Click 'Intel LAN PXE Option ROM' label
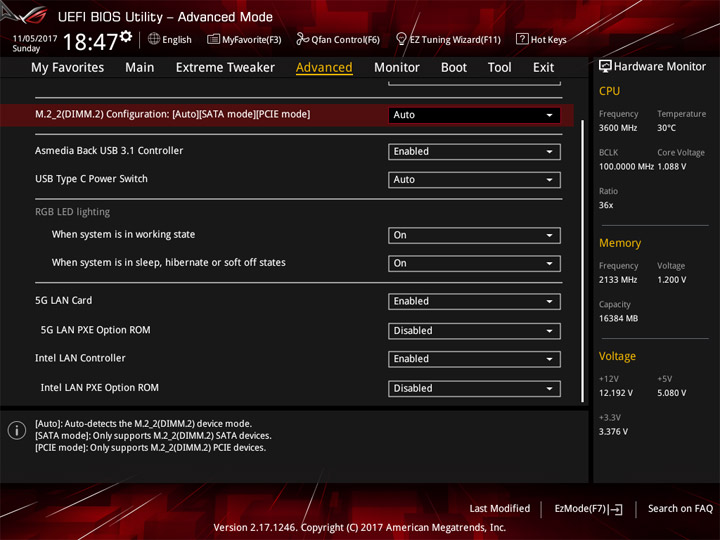Screen dimensions: 720x540 click(100, 388)
